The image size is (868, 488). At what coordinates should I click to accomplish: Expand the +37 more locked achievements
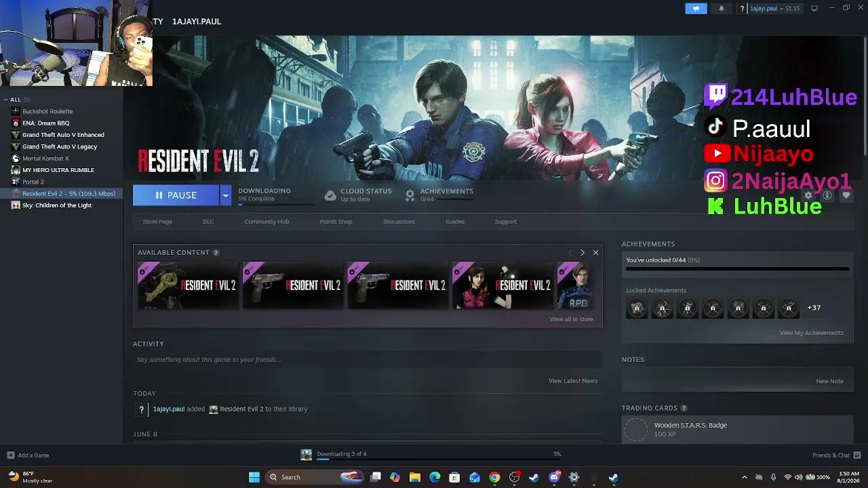[x=814, y=308]
